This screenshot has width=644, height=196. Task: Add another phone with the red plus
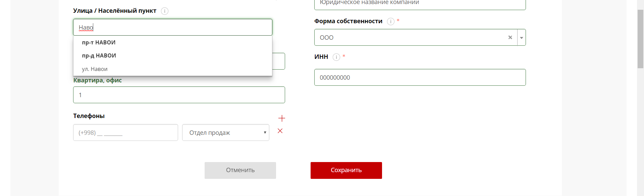[282, 118]
